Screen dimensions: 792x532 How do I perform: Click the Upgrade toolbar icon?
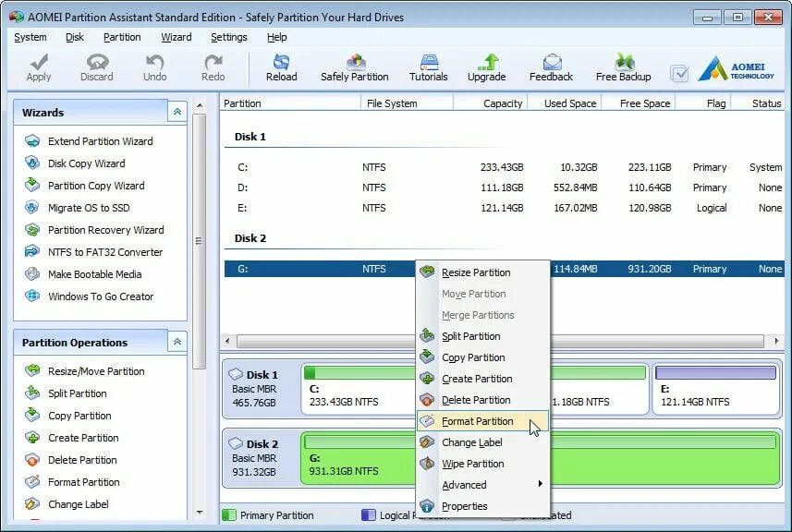pyautogui.click(x=487, y=63)
